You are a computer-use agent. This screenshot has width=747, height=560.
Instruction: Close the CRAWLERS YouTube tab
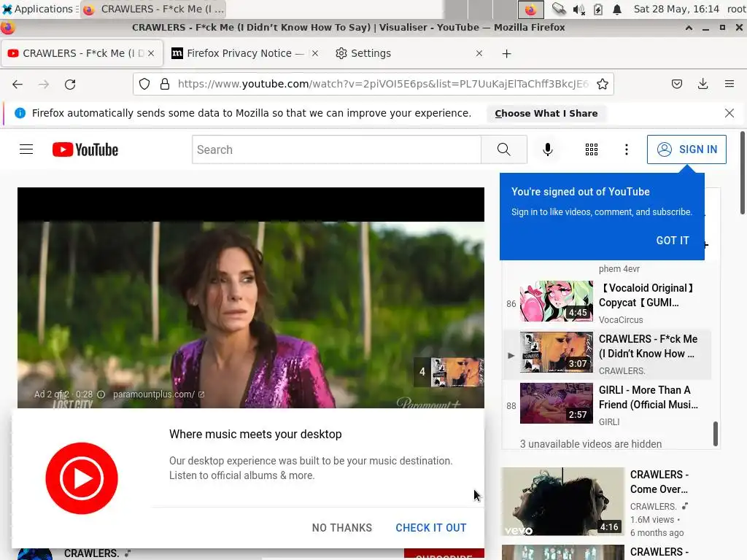[x=151, y=53]
